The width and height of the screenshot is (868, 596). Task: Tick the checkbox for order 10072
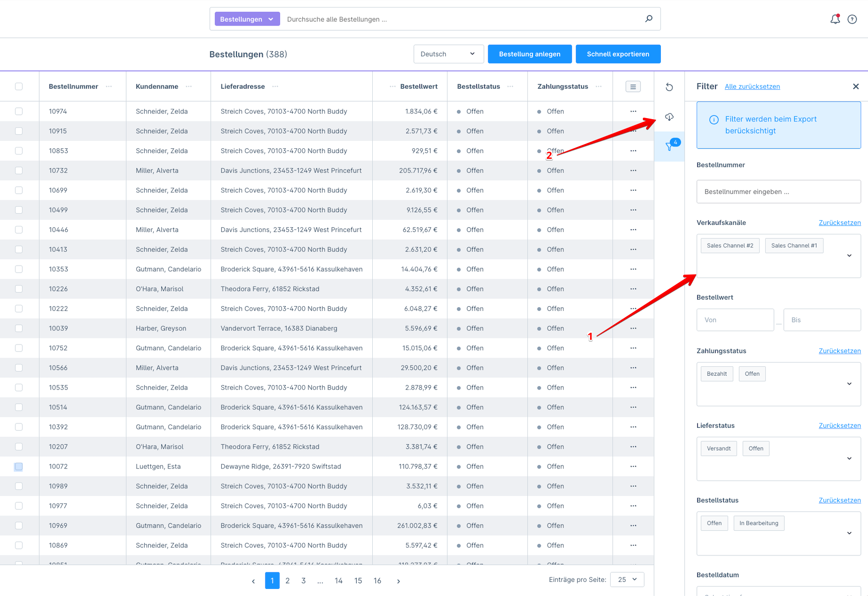[19, 466]
